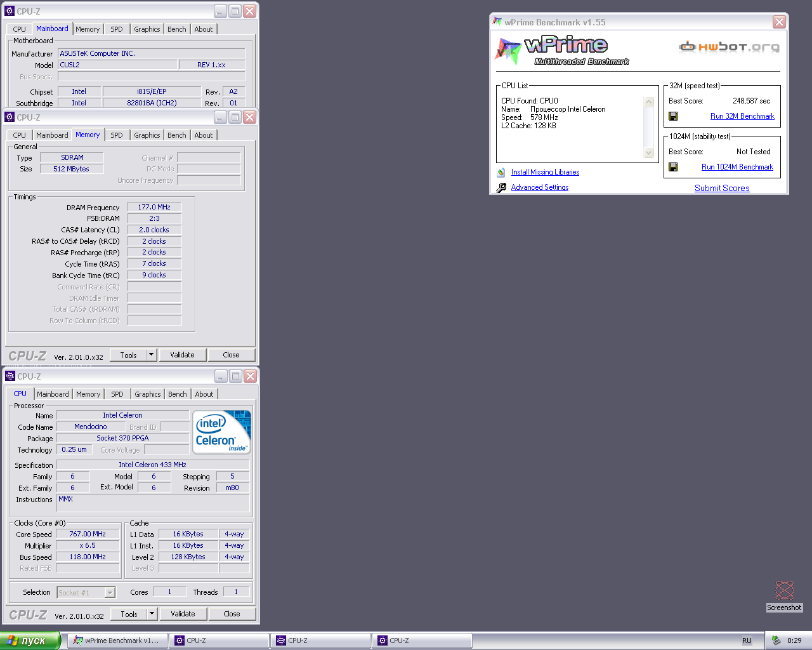Close the wPrime Benchmark window
Viewport: 812px width, 650px height.
coord(779,22)
